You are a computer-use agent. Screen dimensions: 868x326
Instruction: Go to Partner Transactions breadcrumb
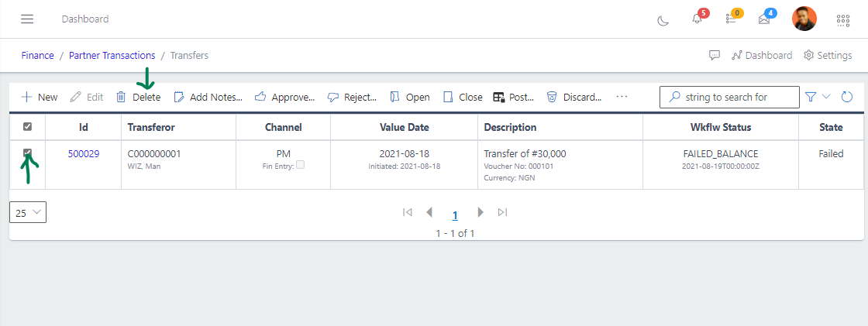click(x=112, y=55)
